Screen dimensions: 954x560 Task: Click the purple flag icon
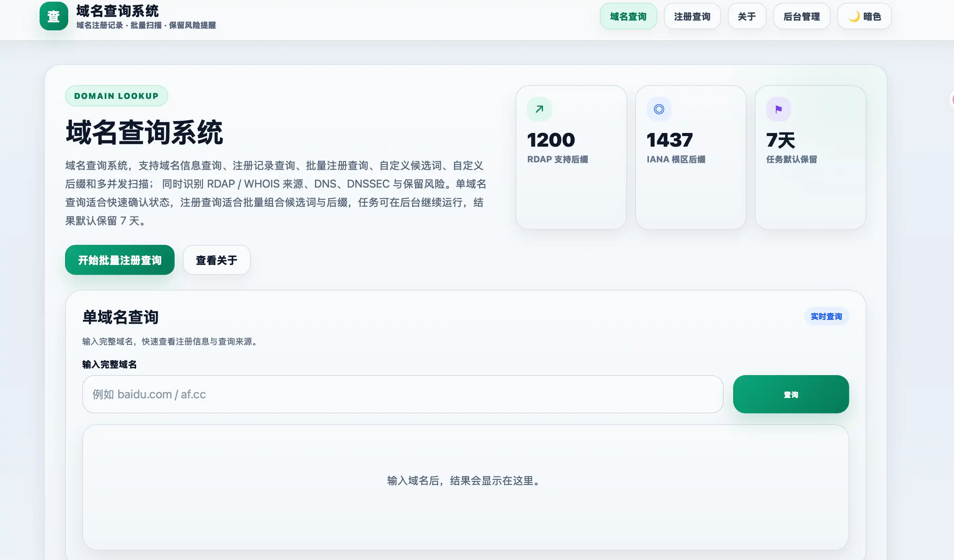pyautogui.click(x=778, y=109)
